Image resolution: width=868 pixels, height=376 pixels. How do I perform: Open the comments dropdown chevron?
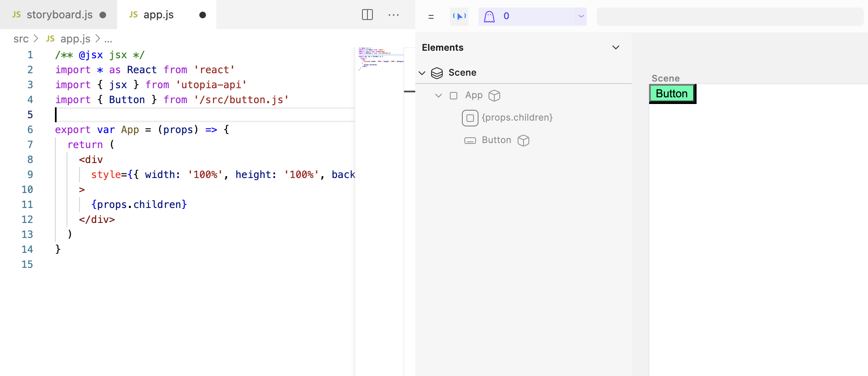pos(581,16)
